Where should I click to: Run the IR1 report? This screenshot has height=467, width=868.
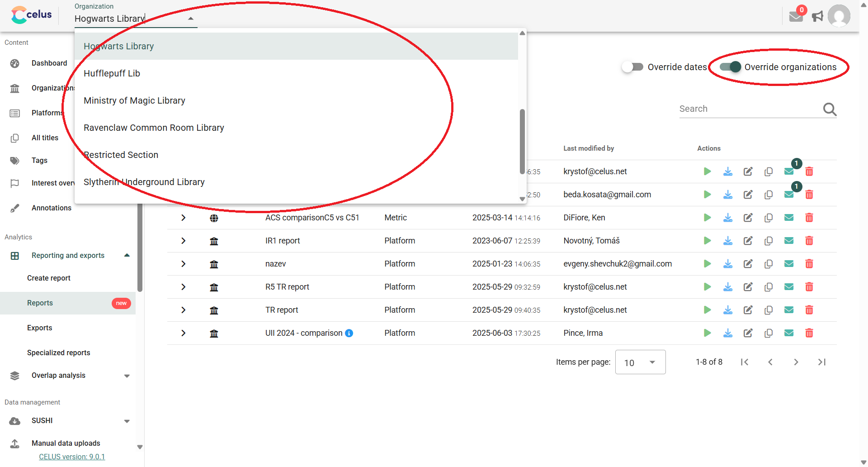click(x=708, y=241)
